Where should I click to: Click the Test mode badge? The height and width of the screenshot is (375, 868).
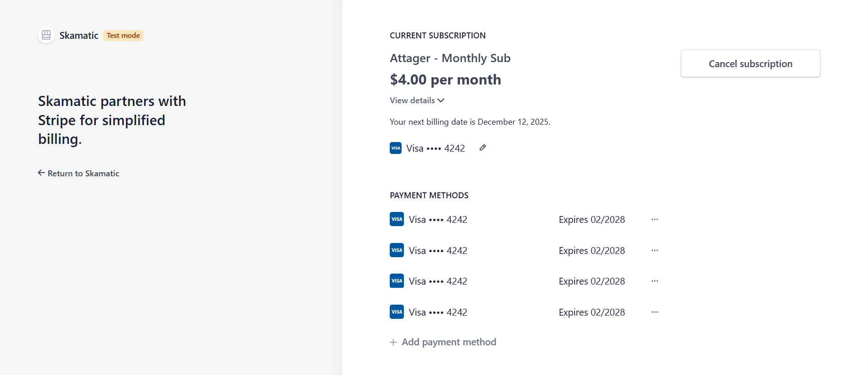123,35
